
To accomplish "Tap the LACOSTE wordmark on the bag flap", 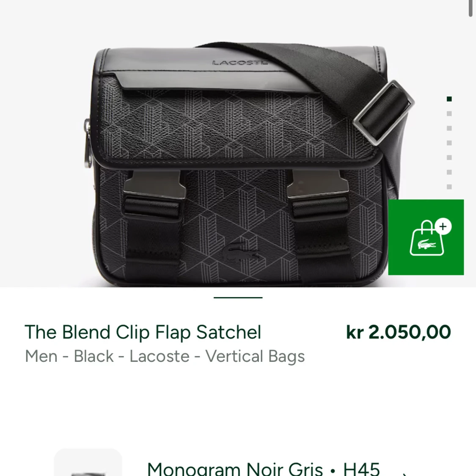I will click(240, 63).
